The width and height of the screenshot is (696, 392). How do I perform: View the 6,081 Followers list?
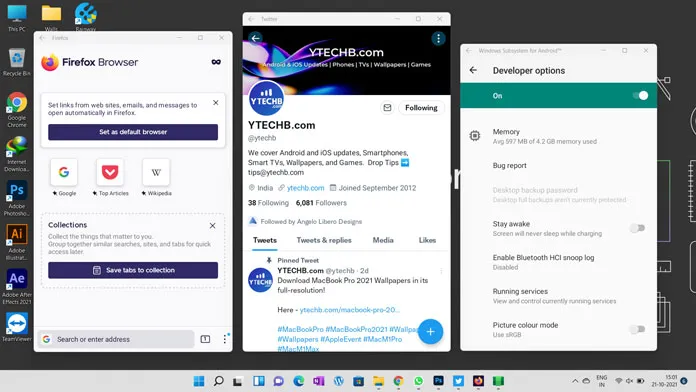click(x=321, y=203)
